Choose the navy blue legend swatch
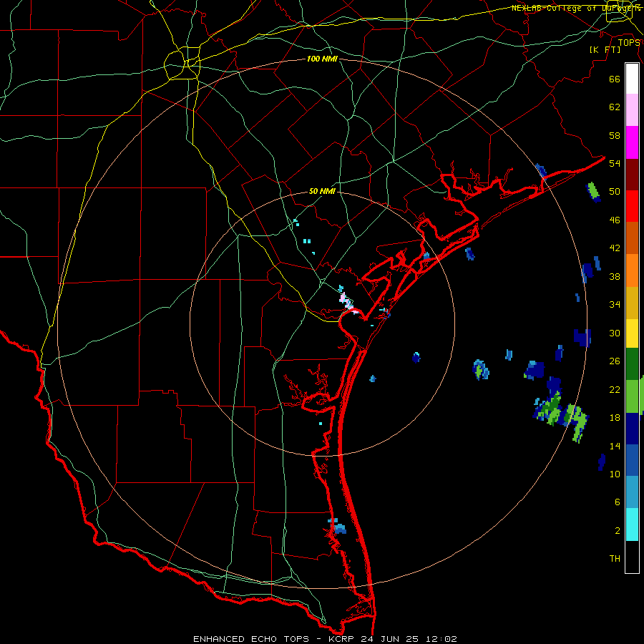The height and width of the screenshot is (644, 644). tap(632, 429)
